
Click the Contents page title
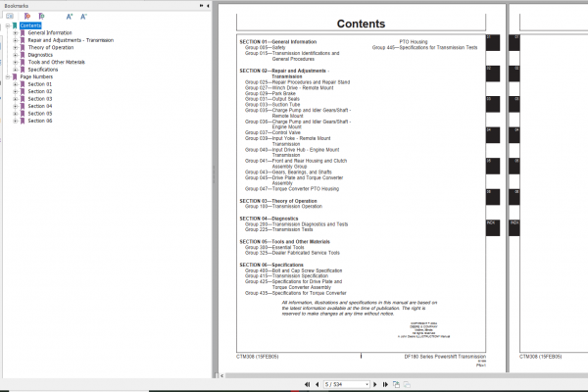point(361,24)
